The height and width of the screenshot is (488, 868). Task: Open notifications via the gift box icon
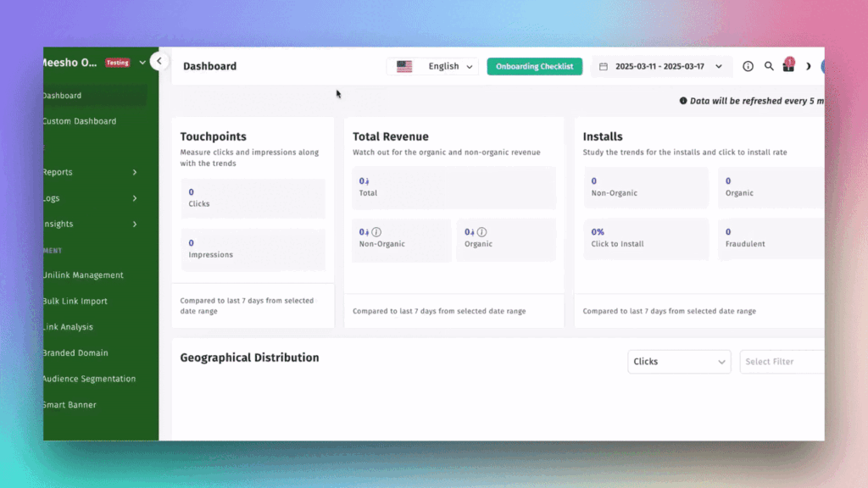click(788, 67)
